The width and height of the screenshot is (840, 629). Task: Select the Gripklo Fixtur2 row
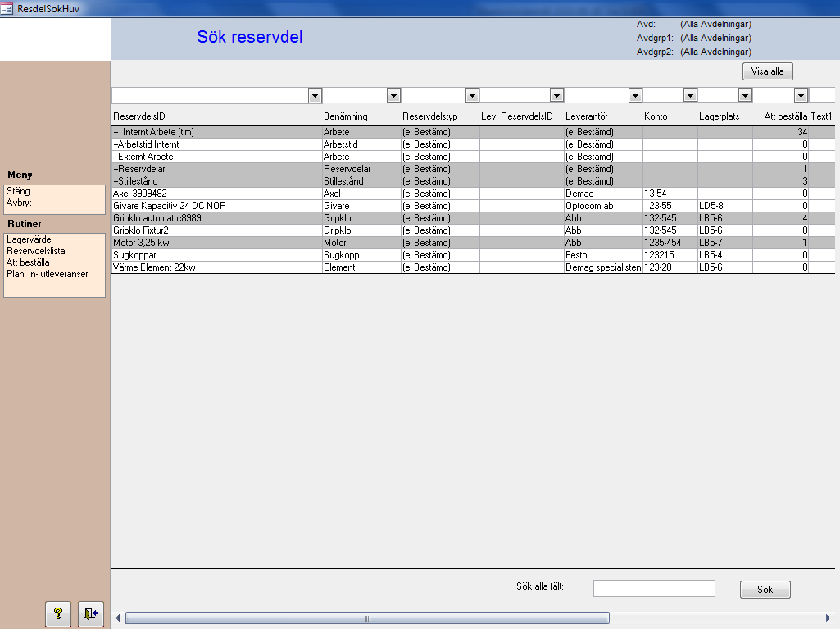pos(473,230)
